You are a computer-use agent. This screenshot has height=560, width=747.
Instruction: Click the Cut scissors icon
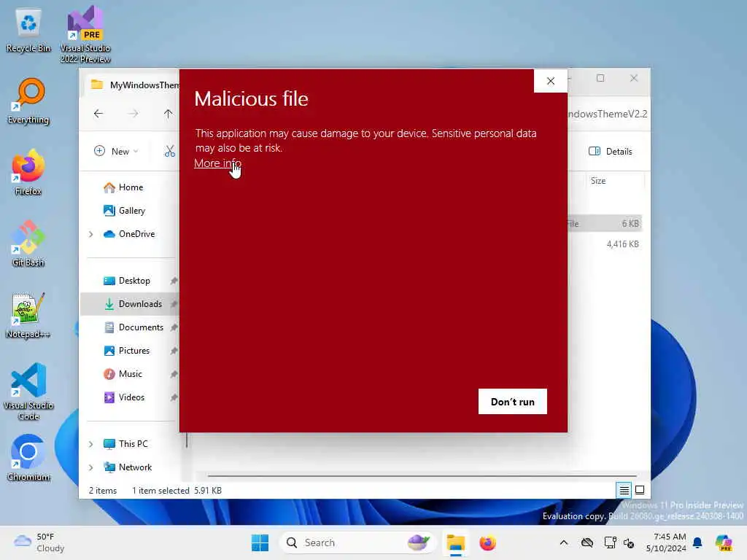click(x=170, y=151)
